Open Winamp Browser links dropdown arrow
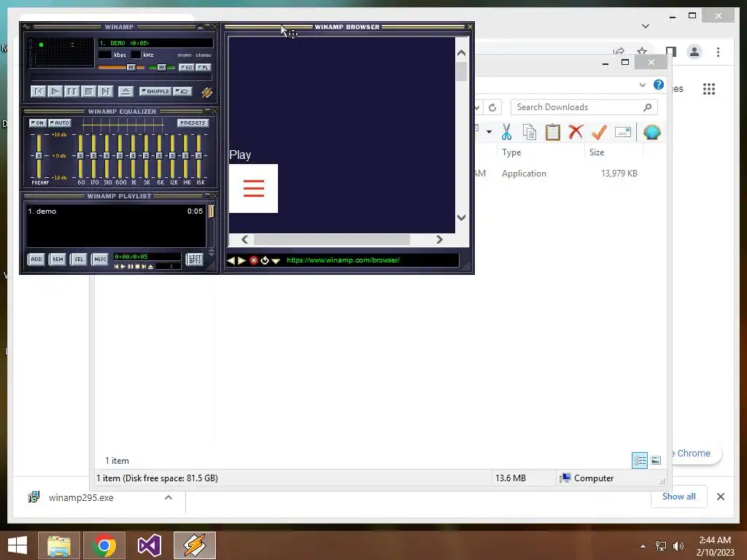 (275, 261)
